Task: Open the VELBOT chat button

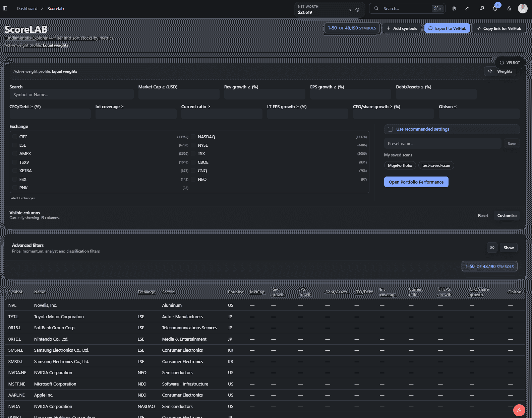Action: 510,63
